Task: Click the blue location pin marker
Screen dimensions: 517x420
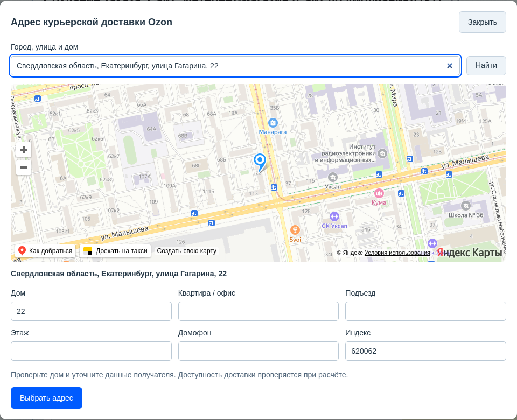Action: [x=260, y=163]
